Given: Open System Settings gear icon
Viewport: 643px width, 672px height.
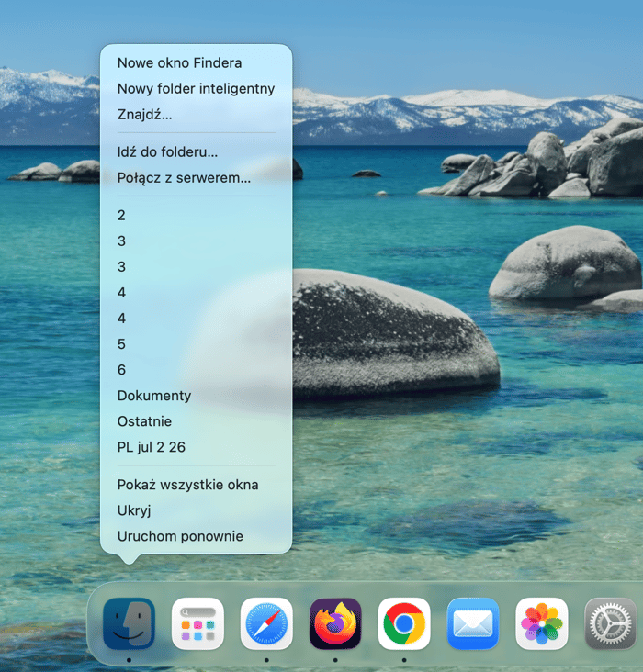Looking at the screenshot, I should (611, 623).
